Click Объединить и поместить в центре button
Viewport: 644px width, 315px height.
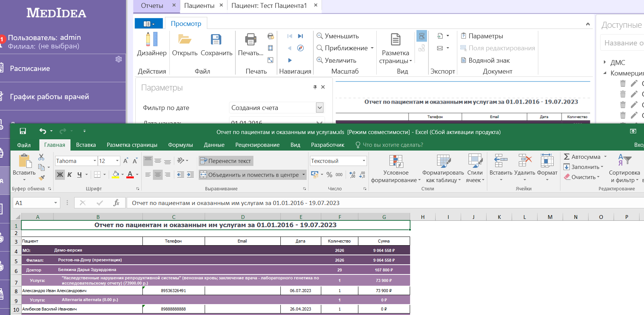[x=249, y=175]
